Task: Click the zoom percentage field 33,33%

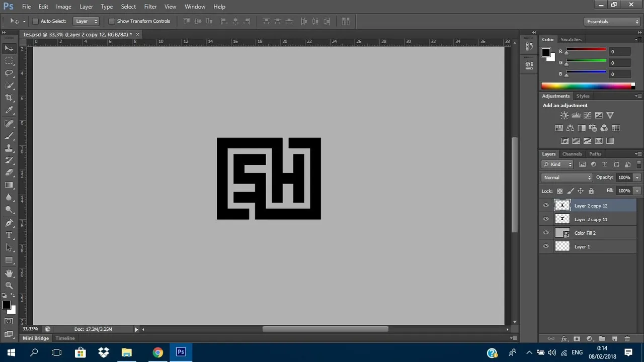Action: coord(30,329)
